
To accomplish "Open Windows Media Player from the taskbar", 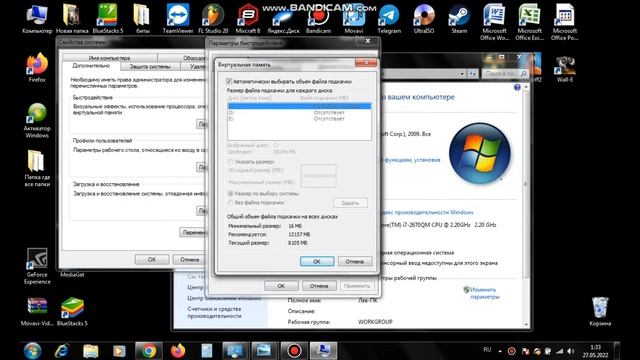I will [x=119, y=350].
